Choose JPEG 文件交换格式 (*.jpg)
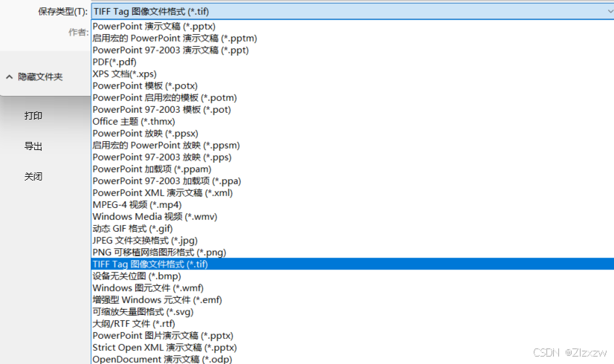This screenshot has width=614, height=364. point(352,241)
